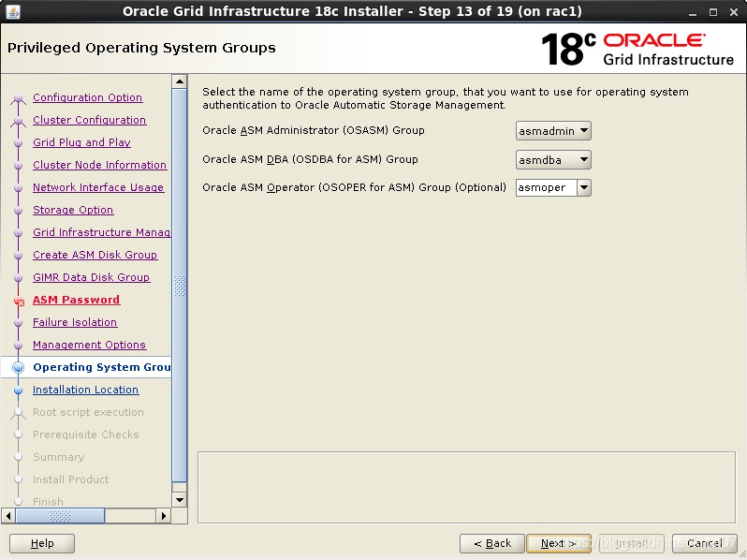Select Operating System Groups step
This screenshot has height=560, width=747.
click(101, 367)
